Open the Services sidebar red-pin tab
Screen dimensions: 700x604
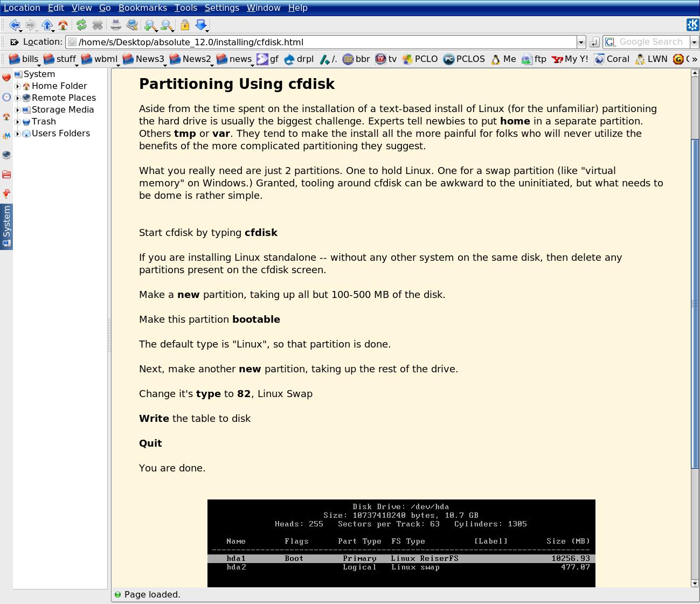(x=6, y=194)
